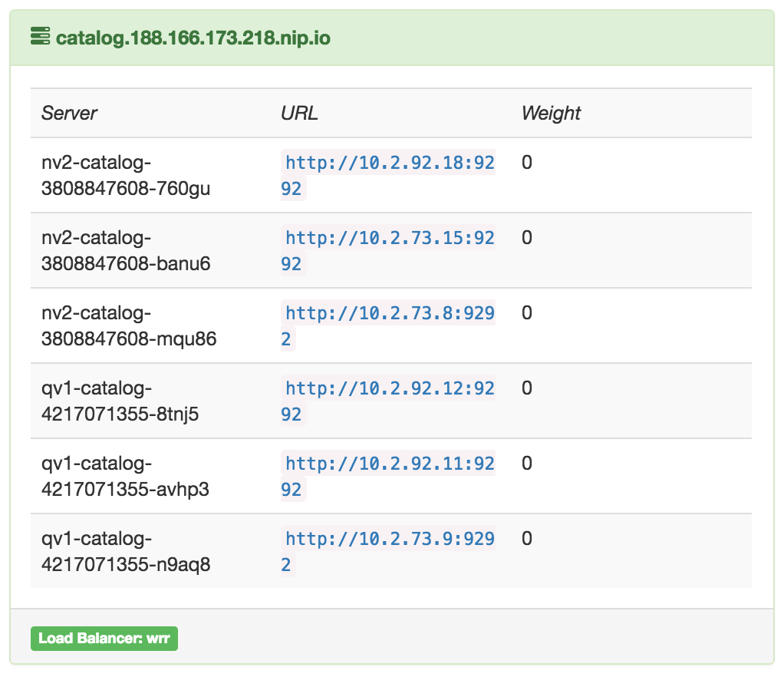
Task: Click the URL column header
Action: tap(299, 113)
